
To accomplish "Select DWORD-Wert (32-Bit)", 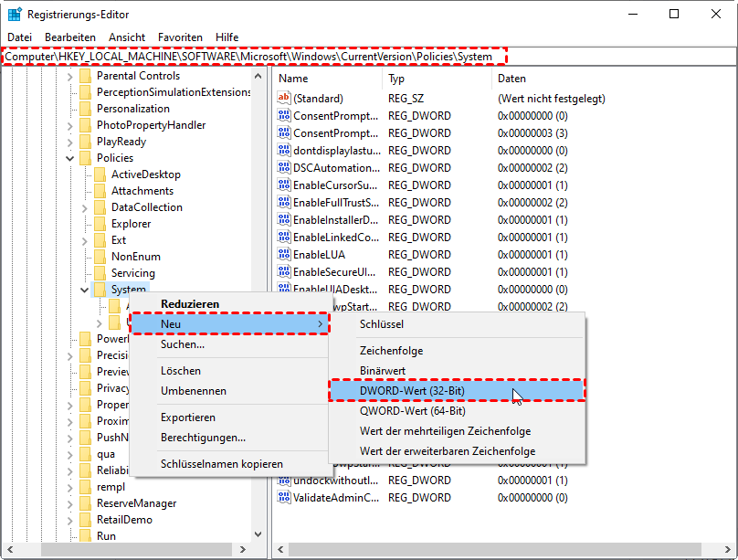I will coord(457,391).
